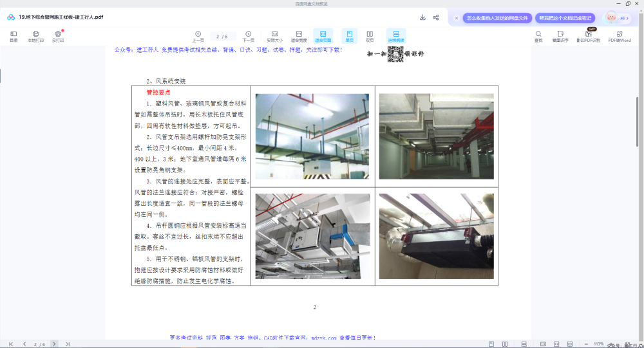Open 截图识字 screenshot OCR tool
The height and width of the screenshot is (348, 644).
click(560, 36)
